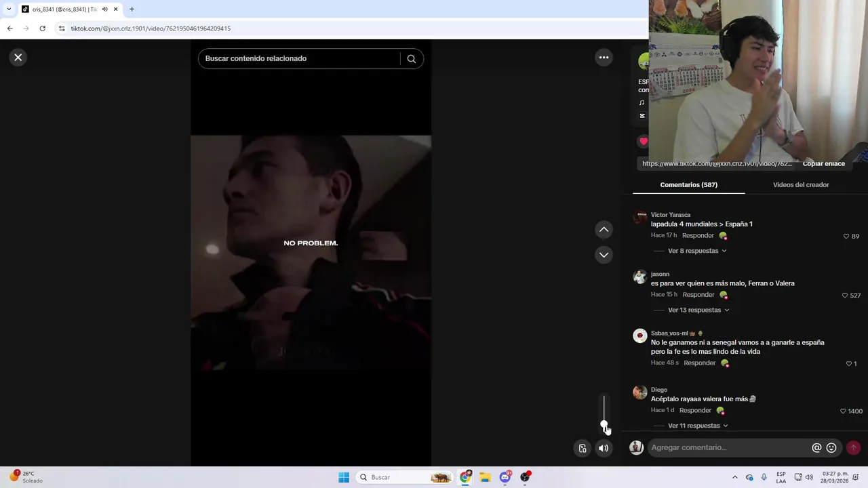Reply to Victor Yarasca's comment

click(698, 236)
